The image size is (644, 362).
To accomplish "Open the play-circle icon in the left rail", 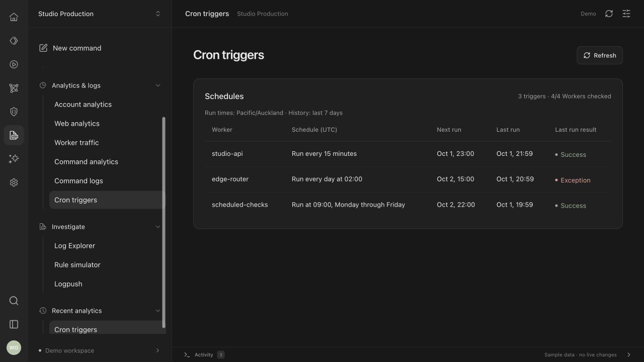I will [x=14, y=64].
